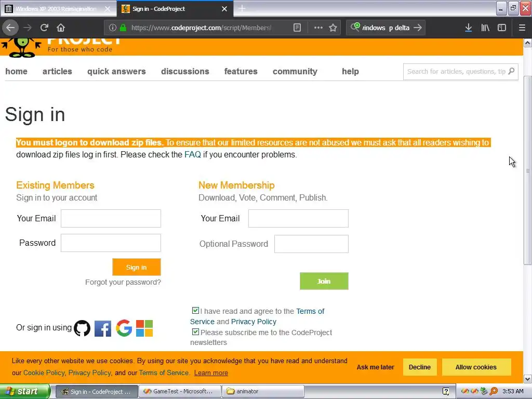Click Decline cookies button
532x399 pixels.
click(420, 367)
